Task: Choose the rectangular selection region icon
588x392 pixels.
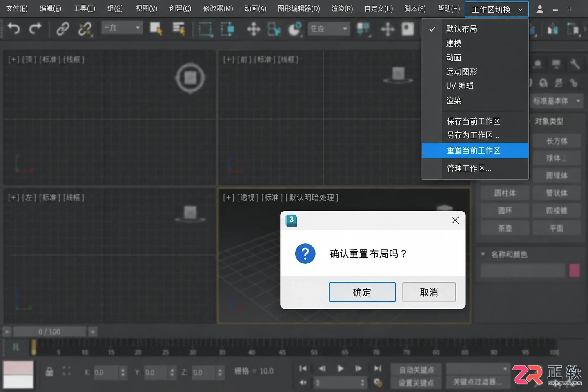Action: point(205,29)
